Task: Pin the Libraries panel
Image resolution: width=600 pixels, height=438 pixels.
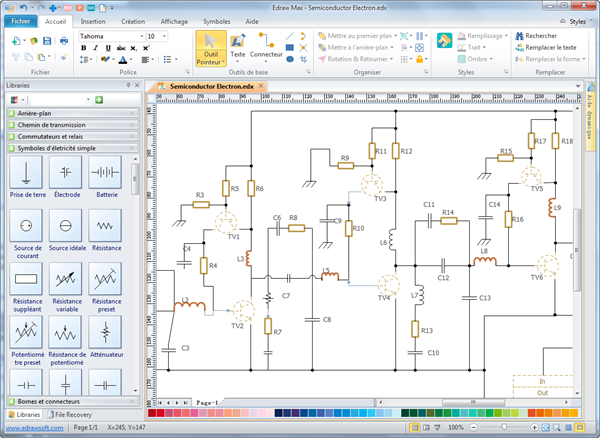Action: coord(128,85)
